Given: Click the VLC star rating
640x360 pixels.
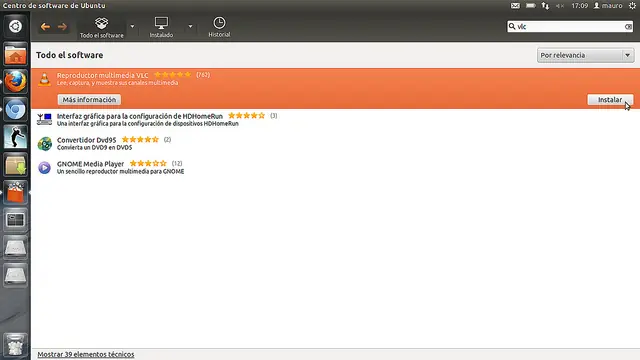Looking at the screenshot, I should click(x=173, y=75).
